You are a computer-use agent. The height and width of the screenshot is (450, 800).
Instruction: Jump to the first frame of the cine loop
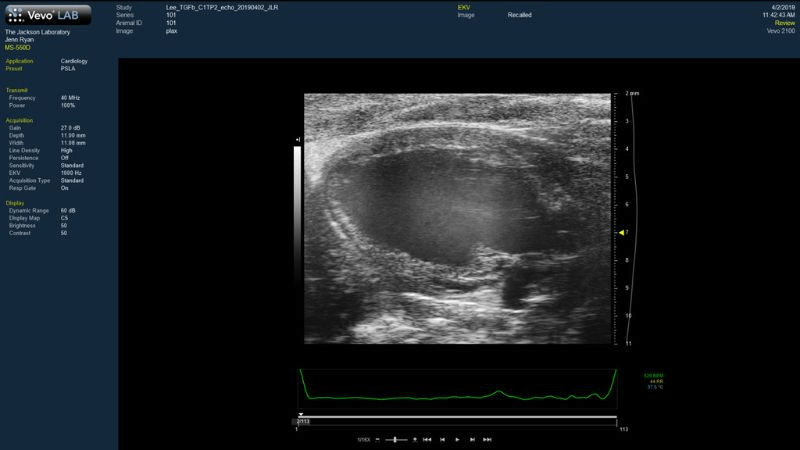(427, 439)
